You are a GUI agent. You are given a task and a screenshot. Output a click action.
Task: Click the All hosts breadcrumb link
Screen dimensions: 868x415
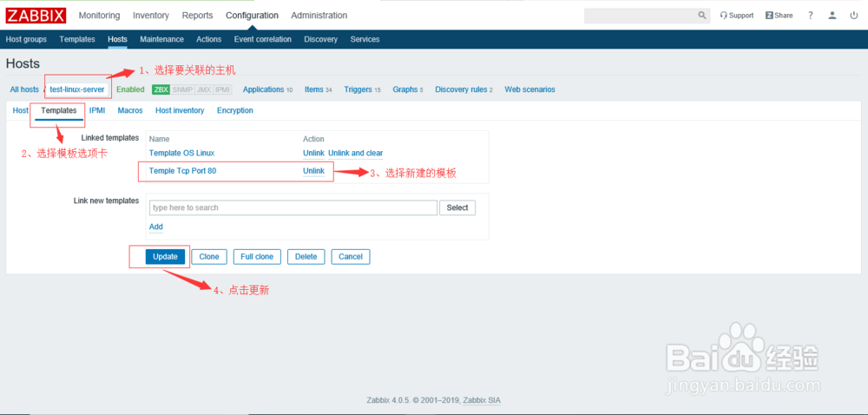click(x=24, y=89)
